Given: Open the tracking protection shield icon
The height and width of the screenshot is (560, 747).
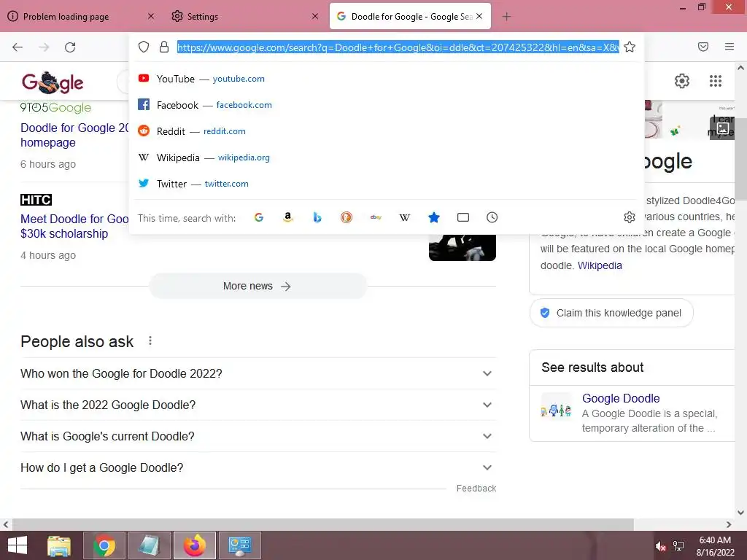Looking at the screenshot, I should tap(144, 47).
